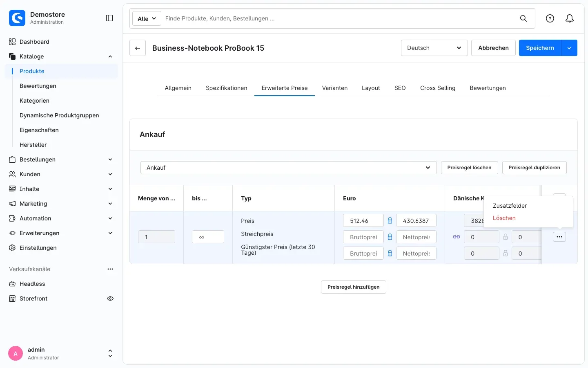The image size is (588, 368).
Task: Open the Speichern split-button arrow
Action: [x=569, y=48]
